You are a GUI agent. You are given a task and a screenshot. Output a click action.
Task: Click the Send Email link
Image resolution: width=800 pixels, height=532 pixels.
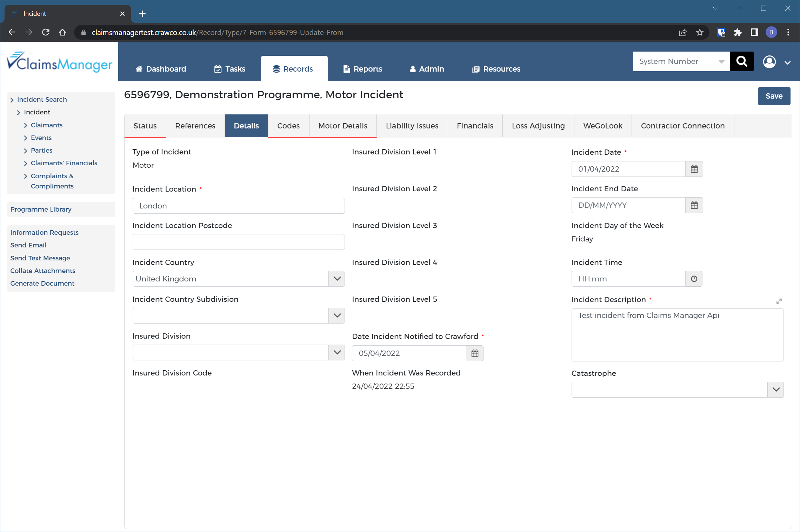(28, 245)
